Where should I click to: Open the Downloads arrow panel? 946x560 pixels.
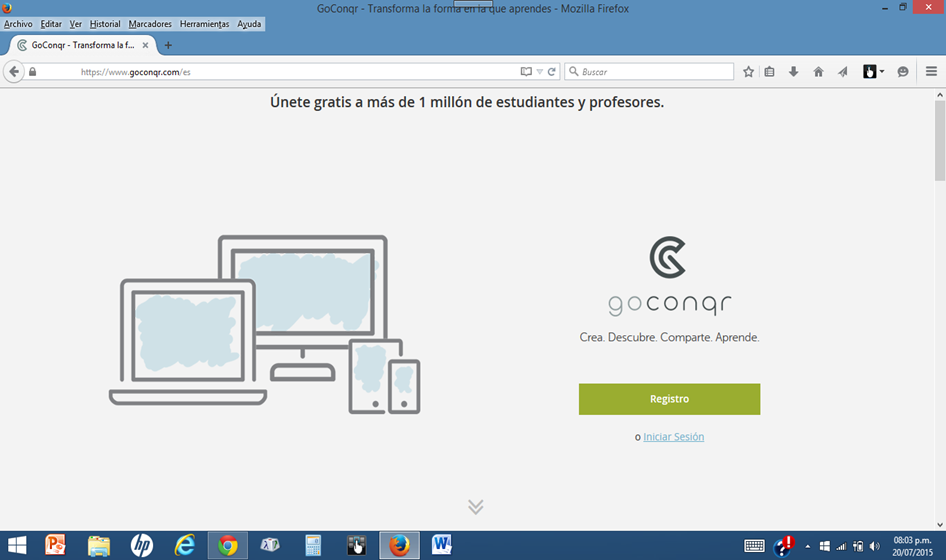coord(793,72)
